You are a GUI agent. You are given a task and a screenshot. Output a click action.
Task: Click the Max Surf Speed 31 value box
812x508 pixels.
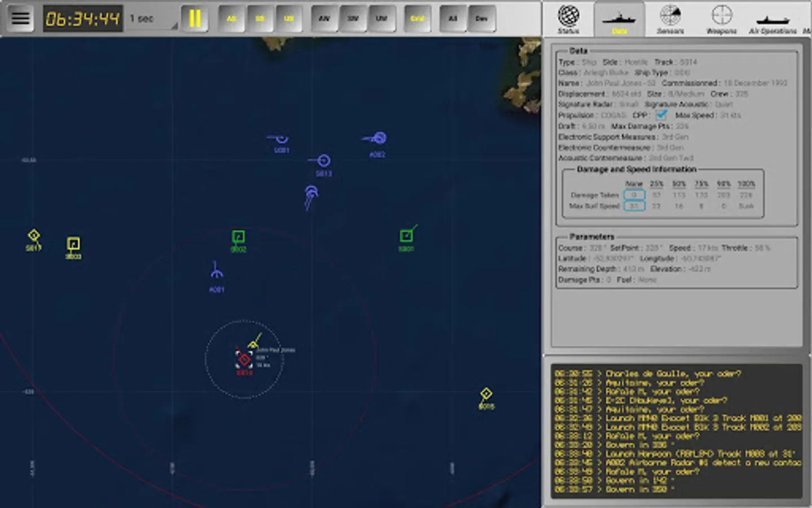point(634,206)
